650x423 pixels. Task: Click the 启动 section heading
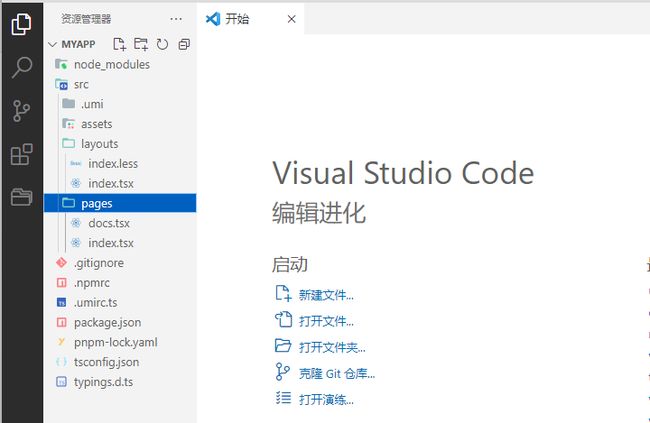(290, 264)
